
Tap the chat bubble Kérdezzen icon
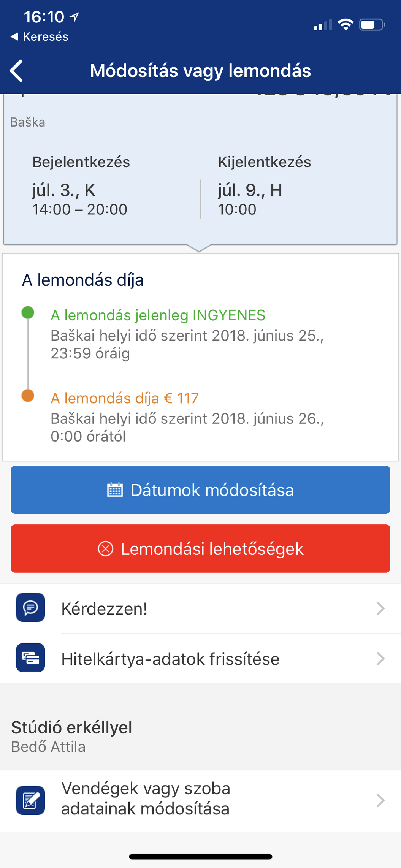click(x=30, y=607)
